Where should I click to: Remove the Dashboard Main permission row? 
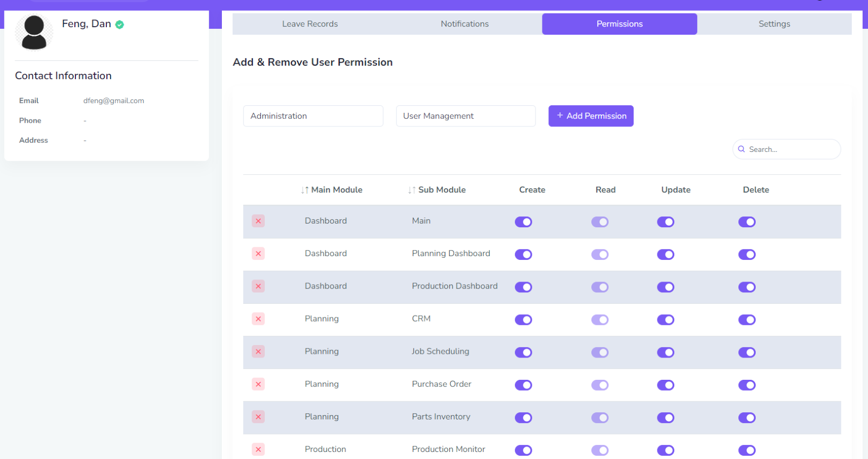pos(258,221)
